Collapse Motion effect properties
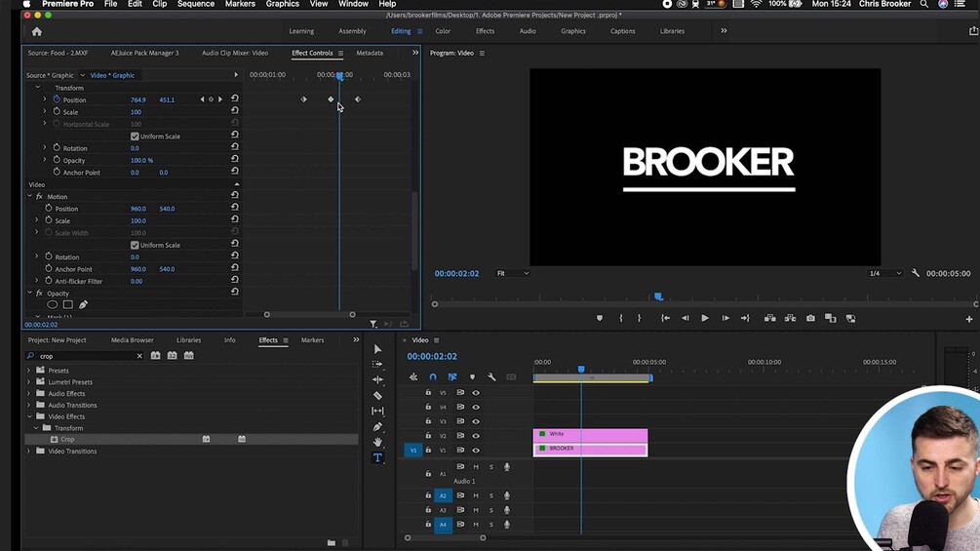Image resolution: width=980 pixels, height=551 pixels. (29, 196)
